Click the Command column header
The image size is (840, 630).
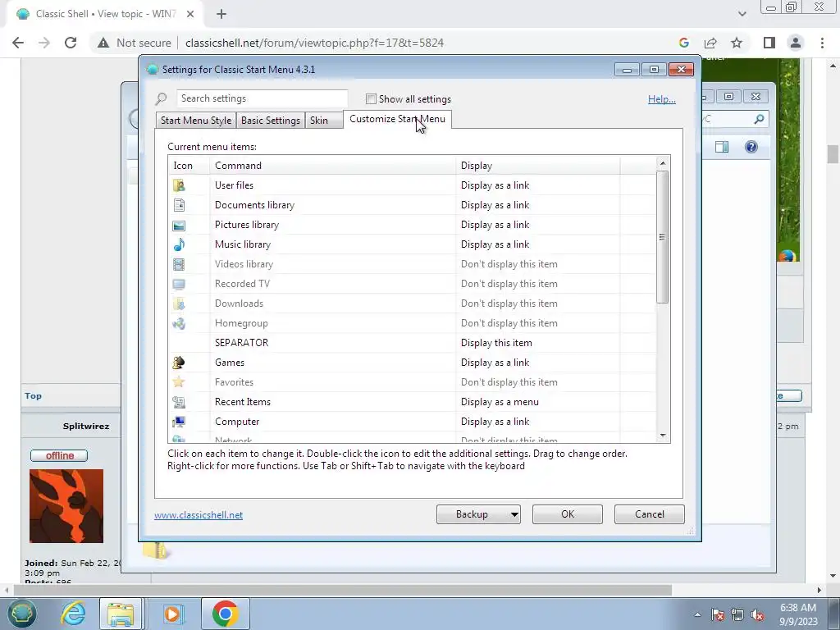[x=333, y=166]
